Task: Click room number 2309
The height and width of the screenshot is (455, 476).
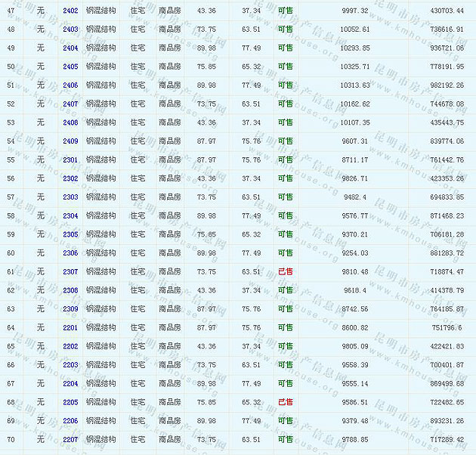Action: click(70, 309)
